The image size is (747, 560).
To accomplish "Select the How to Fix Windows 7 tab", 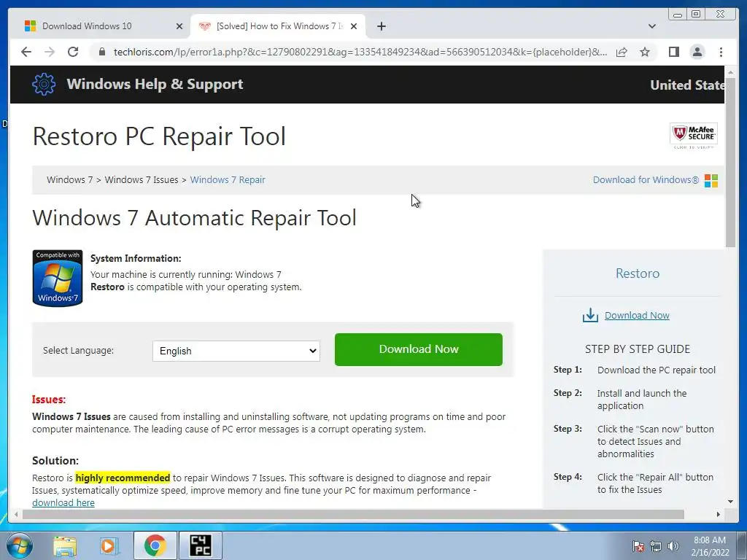I will [278, 26].
